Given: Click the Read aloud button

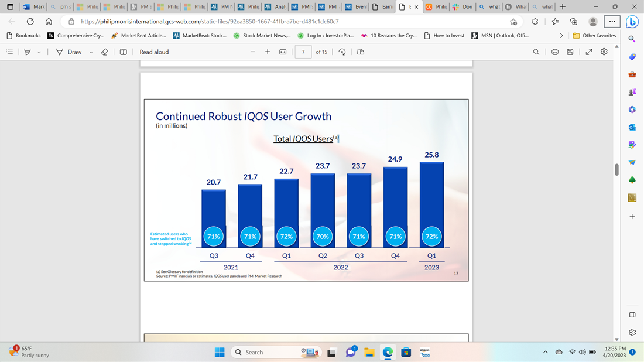Looking at the screenshot, I should click(x=154, y=52).
